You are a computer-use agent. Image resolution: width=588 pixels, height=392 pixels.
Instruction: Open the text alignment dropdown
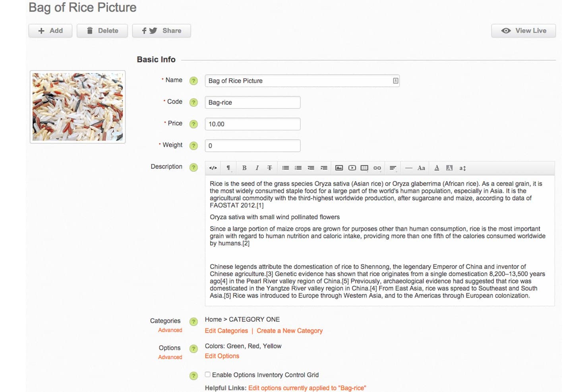(x=393, y=168)
